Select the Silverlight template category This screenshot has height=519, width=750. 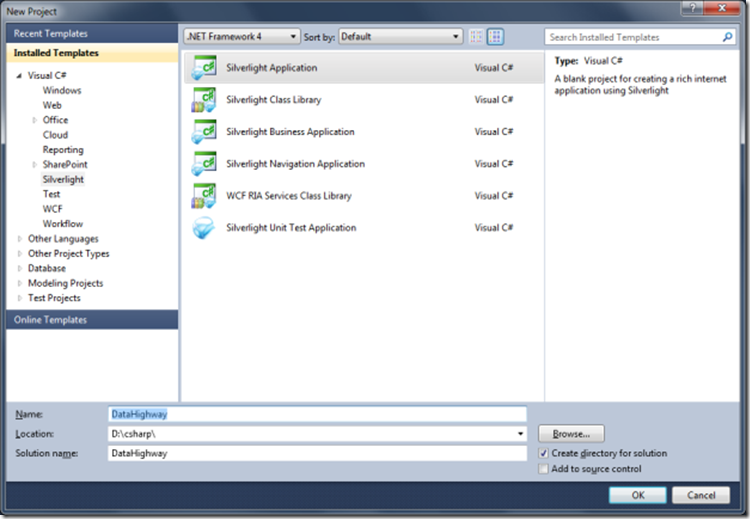pos(63,179)
